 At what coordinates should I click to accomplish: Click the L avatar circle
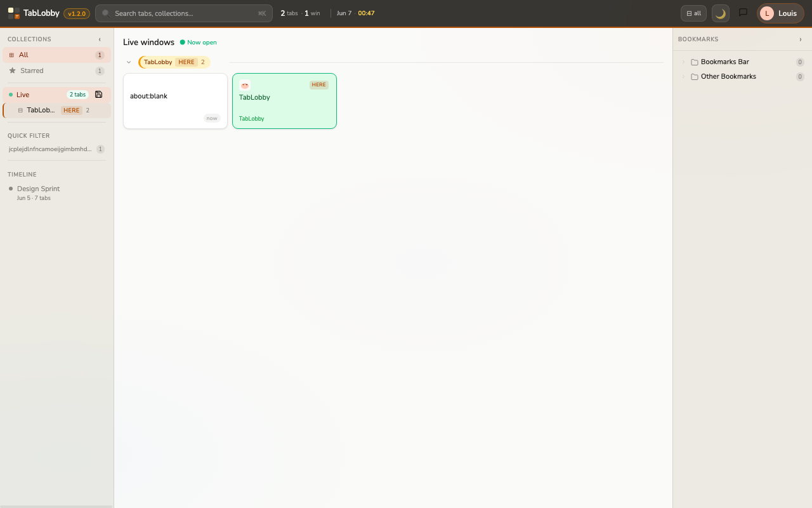coord(767,13)
